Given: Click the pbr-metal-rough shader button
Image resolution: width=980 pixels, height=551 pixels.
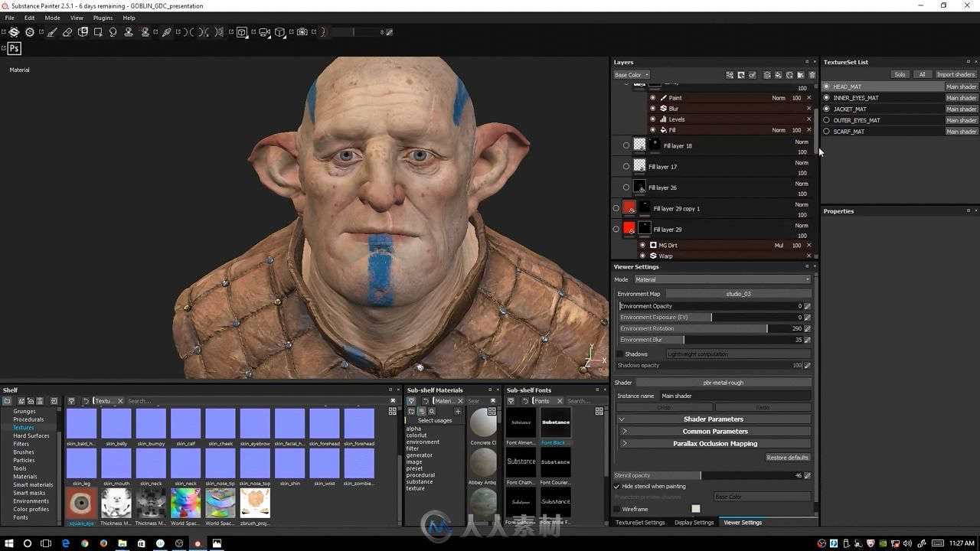Looking at the screenshot, I should [x=723, y=383].
